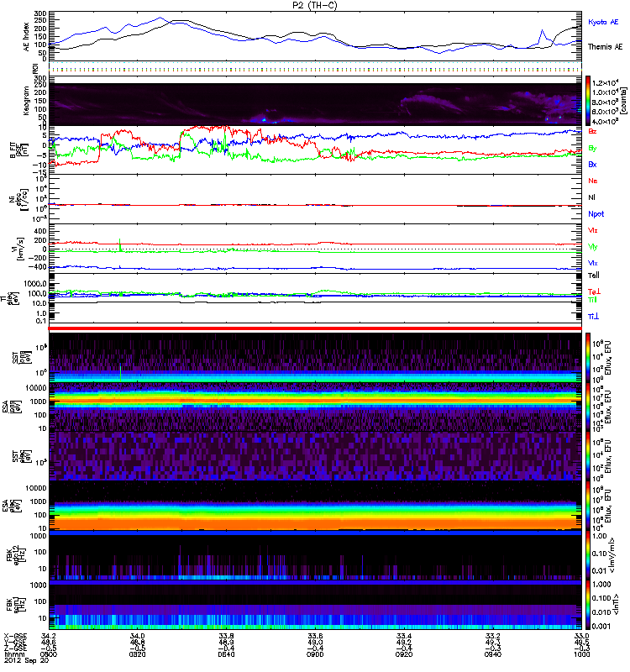Screen dimensions: 630x672
Task: Click the red Ne legend label
Action: pyautogui.click(x=593, y=181)
